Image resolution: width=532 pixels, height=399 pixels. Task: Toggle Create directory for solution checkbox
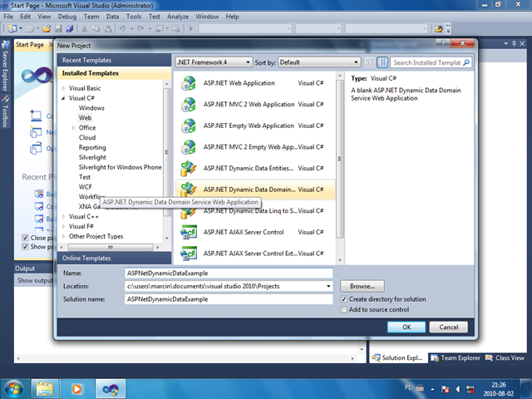coord(343,299)
